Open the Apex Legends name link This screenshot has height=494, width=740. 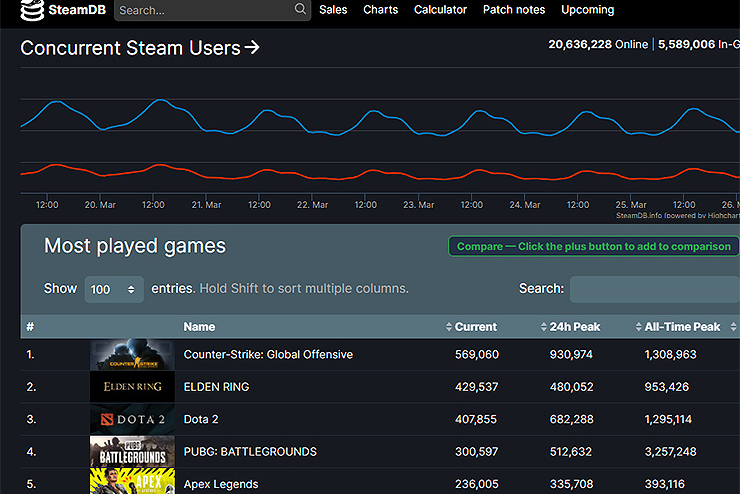pyautogui.click(x=221, y=484)
